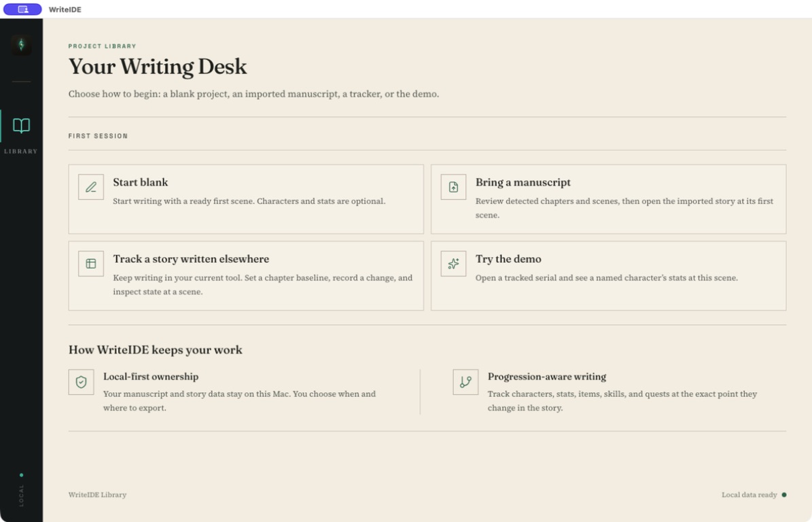812x522 pixels.
Task: Click the Local-first ownership title
Action: point(151,377)
